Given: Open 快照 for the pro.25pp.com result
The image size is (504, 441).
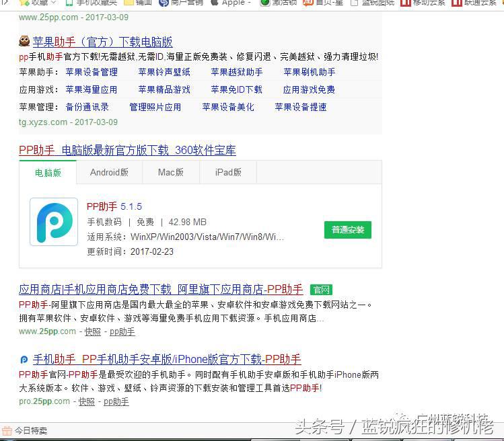Looking at the screenshot, I should (87, 402).
